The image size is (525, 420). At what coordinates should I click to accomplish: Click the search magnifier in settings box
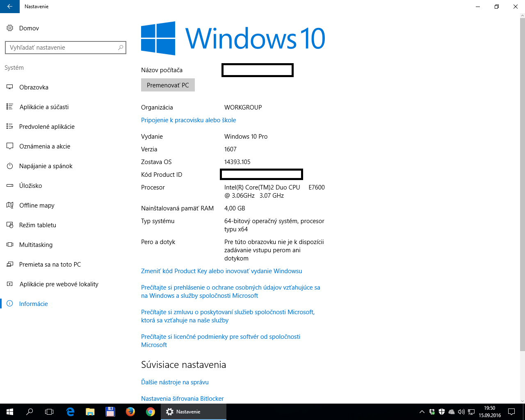point(121,48)
